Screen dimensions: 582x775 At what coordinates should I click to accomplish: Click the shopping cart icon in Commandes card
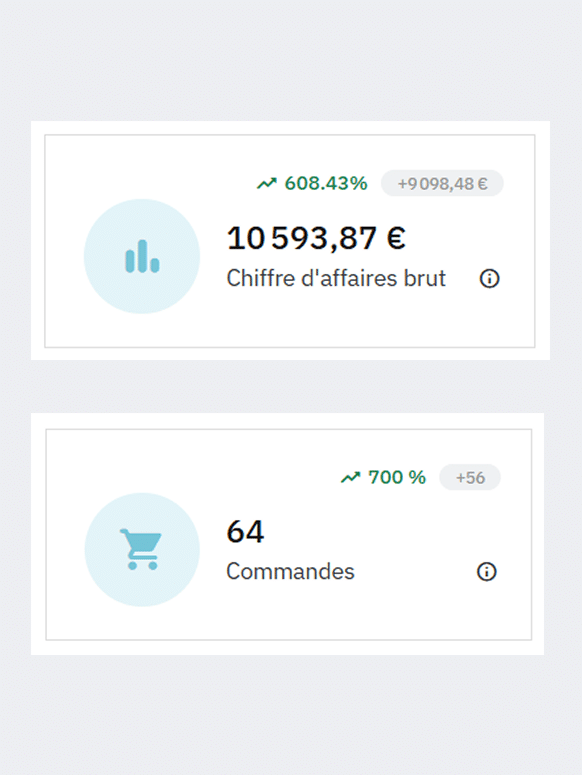point(141,549)
